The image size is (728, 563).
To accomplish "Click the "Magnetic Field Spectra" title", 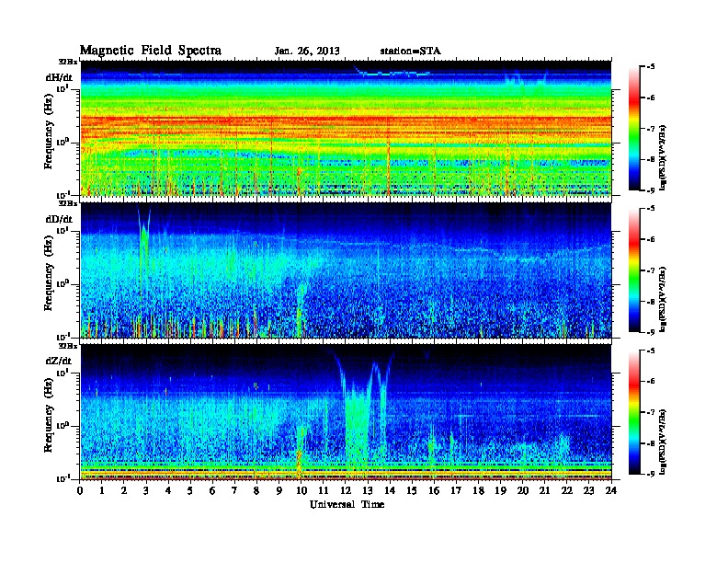I will (151, 51).
